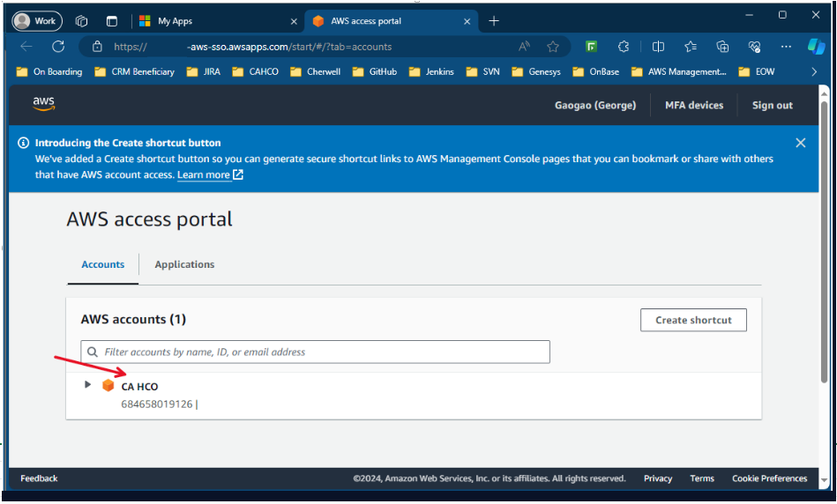Click the AWS logo
The image size is (837, 504).
[43, 103]
